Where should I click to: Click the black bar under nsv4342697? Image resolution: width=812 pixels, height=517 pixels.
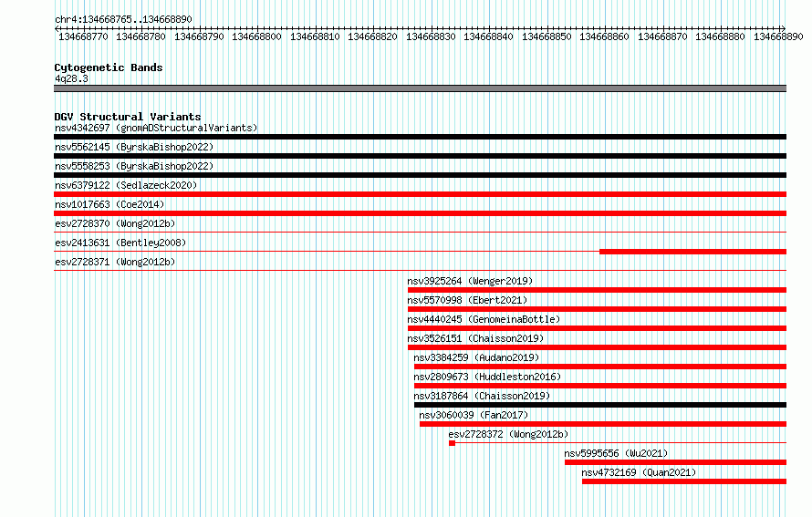point(420,137)
